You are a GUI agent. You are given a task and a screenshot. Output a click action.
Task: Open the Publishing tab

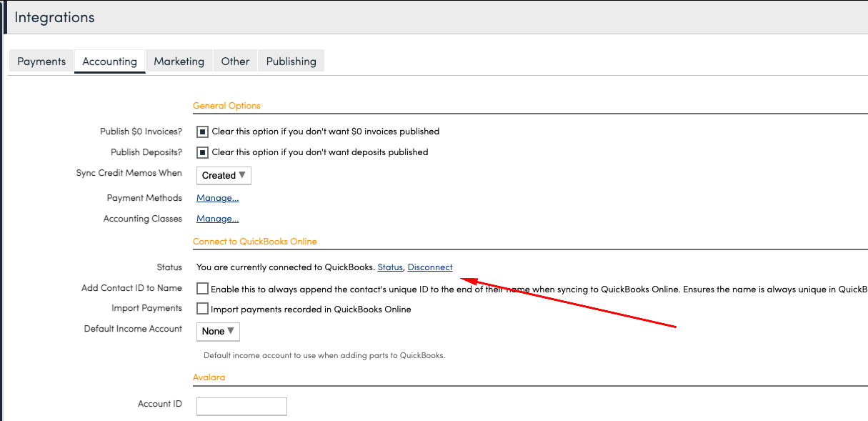click(291, 61)
